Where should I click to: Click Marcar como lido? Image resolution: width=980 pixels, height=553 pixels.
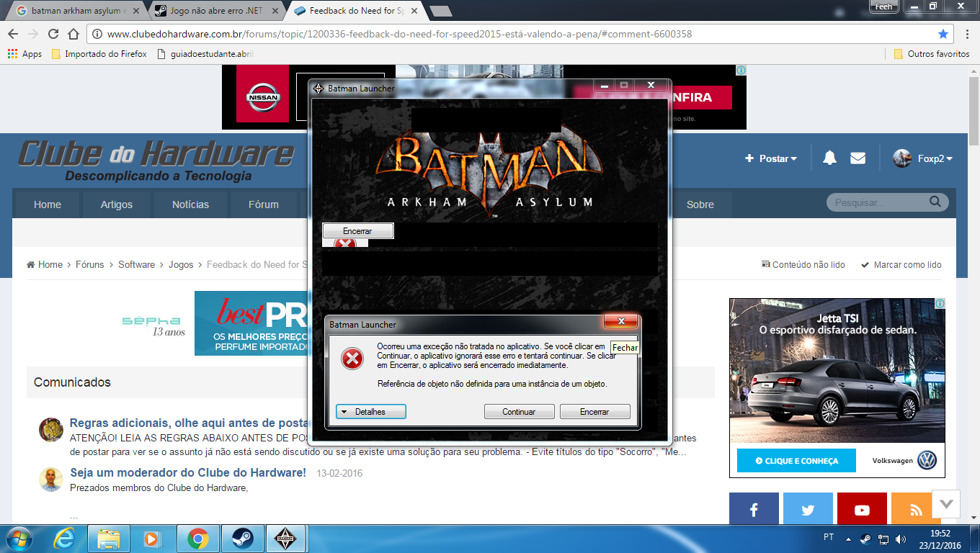(901, 265)
